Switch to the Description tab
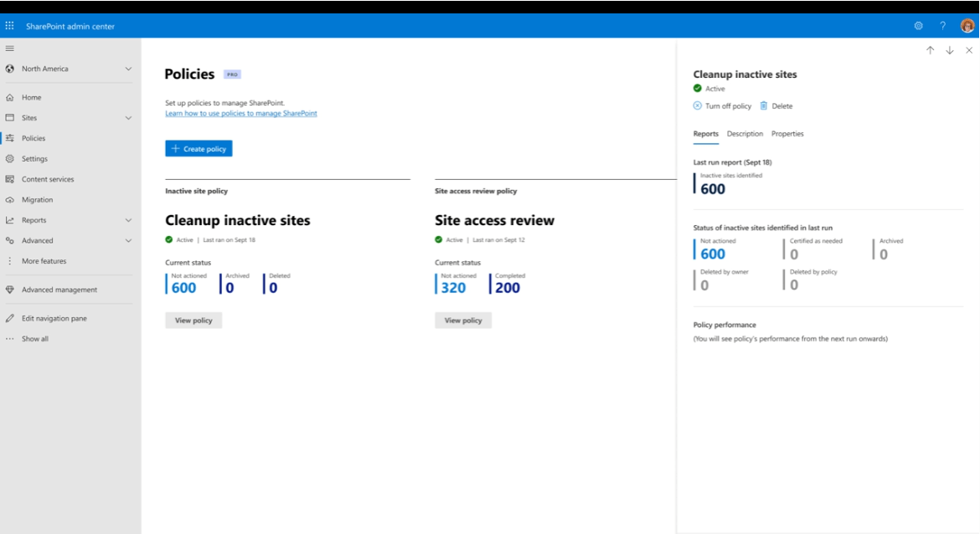This screenshot has width=980, height=534. click(x=745, y=134)
